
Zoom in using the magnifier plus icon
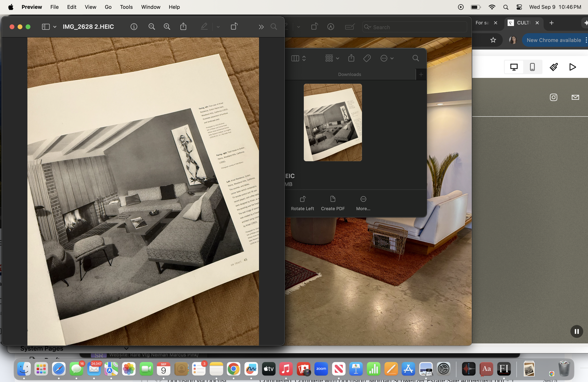click(x=167, y=27)
